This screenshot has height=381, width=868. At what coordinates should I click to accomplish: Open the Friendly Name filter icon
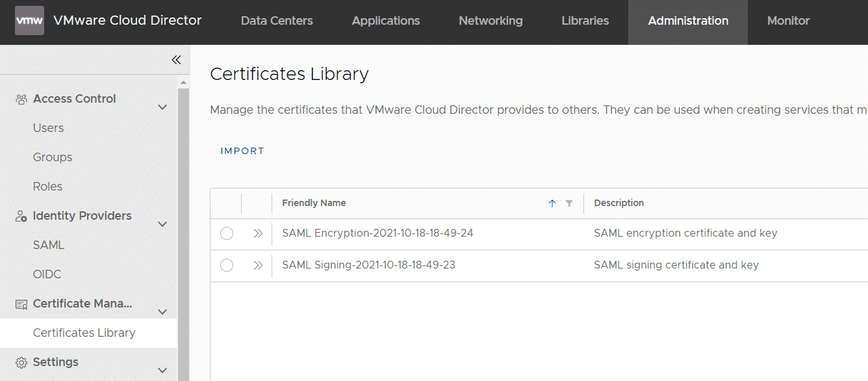point(569,204)
